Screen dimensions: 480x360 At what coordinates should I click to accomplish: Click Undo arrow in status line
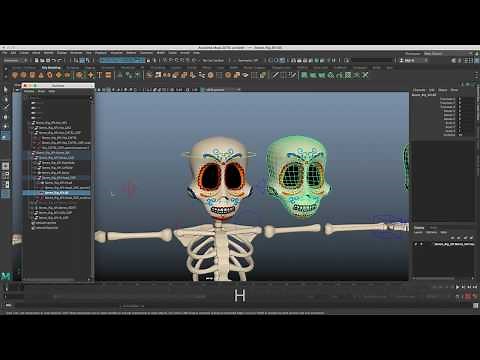(54, 60)
